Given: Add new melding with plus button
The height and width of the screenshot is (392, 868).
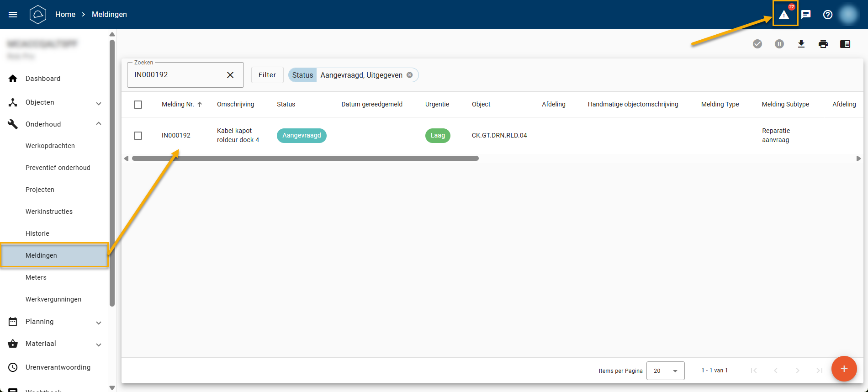Looking at the screenshot, I should [843, 369].
